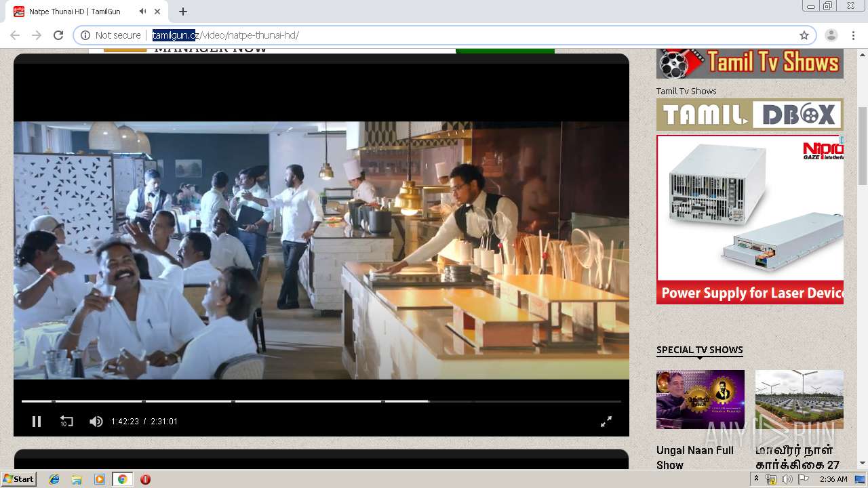Image resolution: width=868 pixels, height=488 pixels.
Task: Open the media player taskbar icon
Action: (100, 479)
